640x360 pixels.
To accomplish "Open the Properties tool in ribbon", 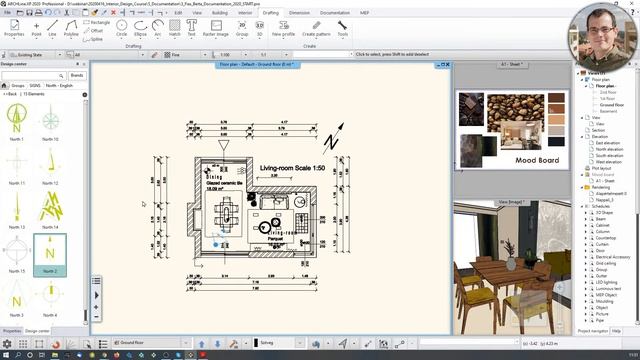I will pos(14,28).
